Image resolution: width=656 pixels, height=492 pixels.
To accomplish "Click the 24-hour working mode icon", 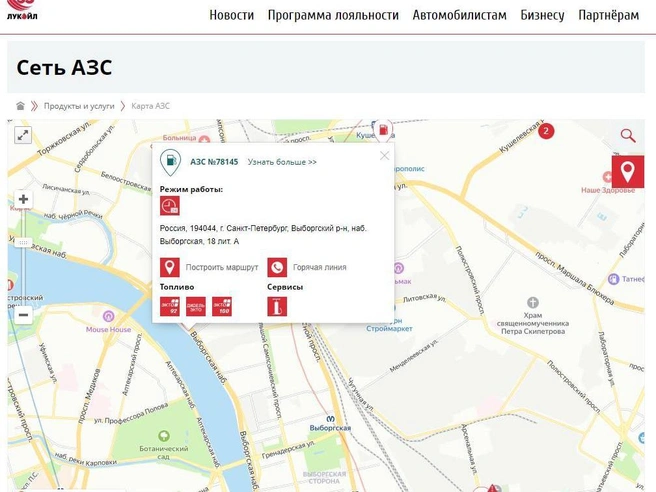I will (x=170, y=206).
